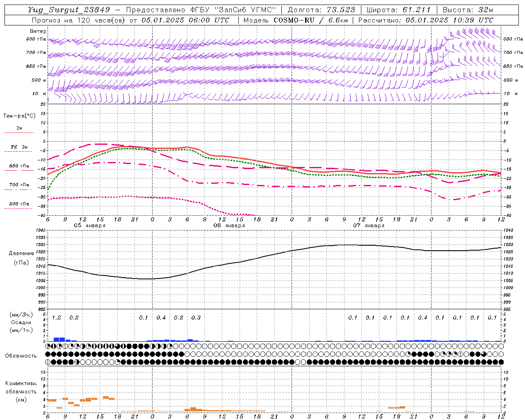Click the Облачность panel label
Viewport: 525px width, 420px height.
point(21,356)
